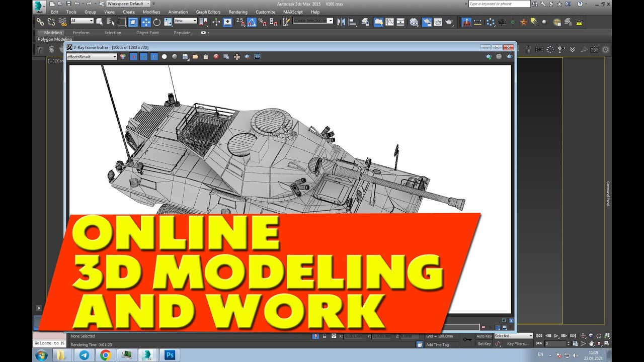This screenshot has width=644, height=362.
Task: Click the Photoshop icon in taskbar
Action: click(170, 355)
